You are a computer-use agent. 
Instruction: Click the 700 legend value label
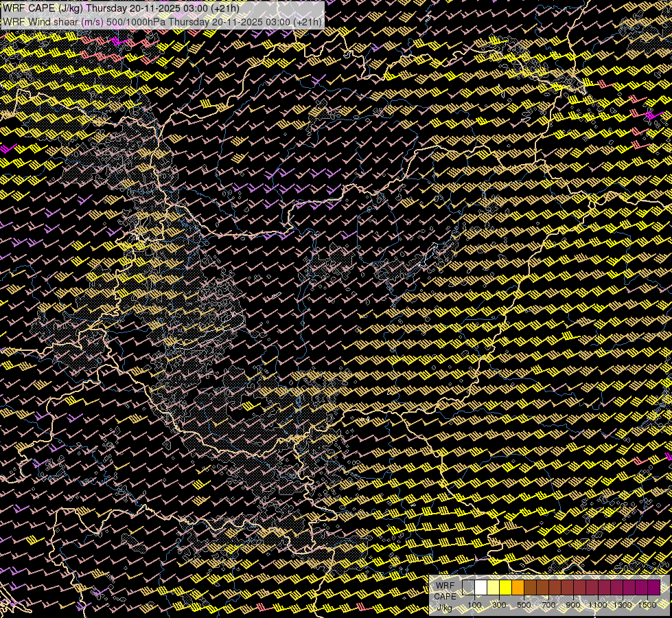point(548,605)
